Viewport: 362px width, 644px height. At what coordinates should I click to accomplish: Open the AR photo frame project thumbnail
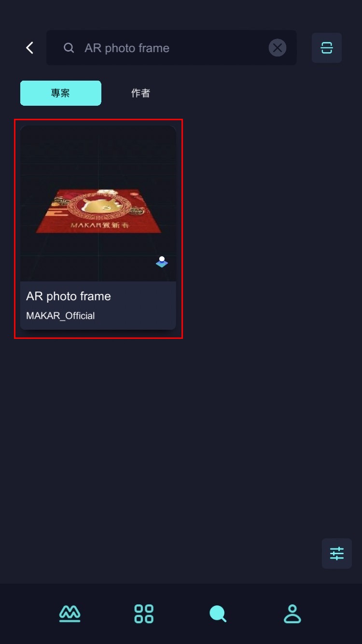pos(98,204)
